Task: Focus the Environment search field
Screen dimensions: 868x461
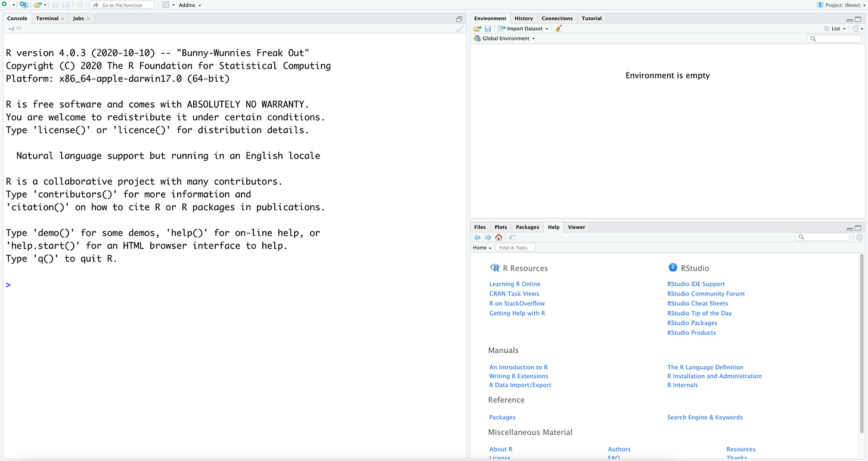Action: point(834,39)
